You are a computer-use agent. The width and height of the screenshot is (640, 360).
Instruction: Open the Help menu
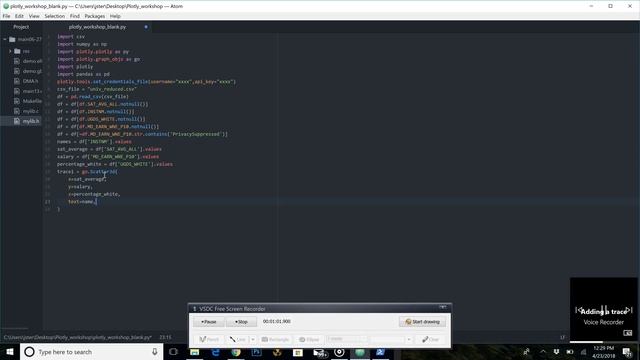[115, 16]
